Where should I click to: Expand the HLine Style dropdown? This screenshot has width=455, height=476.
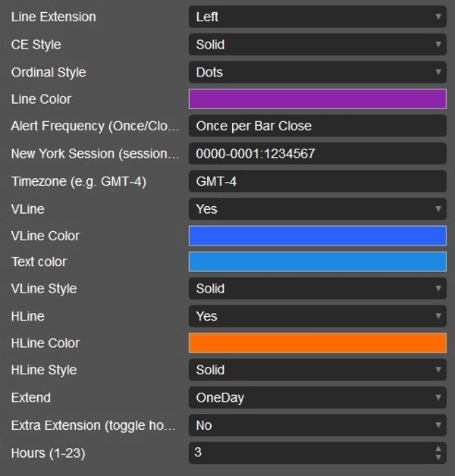317,370
